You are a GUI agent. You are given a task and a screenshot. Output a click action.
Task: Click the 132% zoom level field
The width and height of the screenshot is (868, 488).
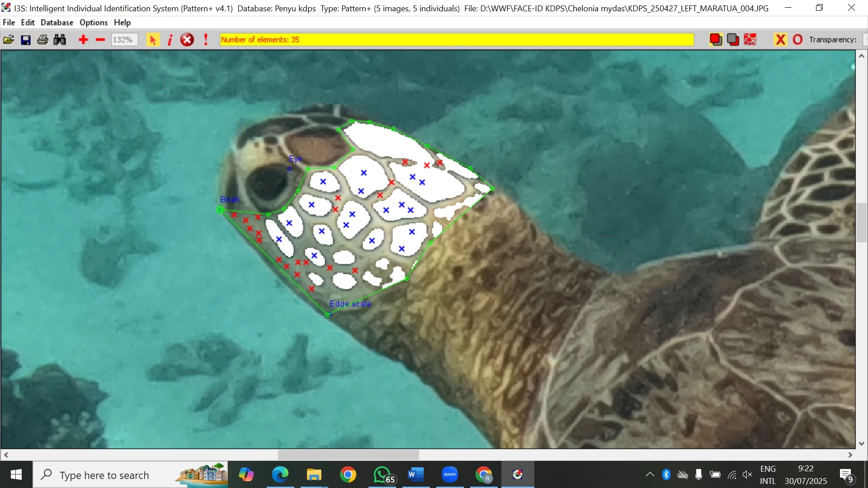(x=123, y=40)
